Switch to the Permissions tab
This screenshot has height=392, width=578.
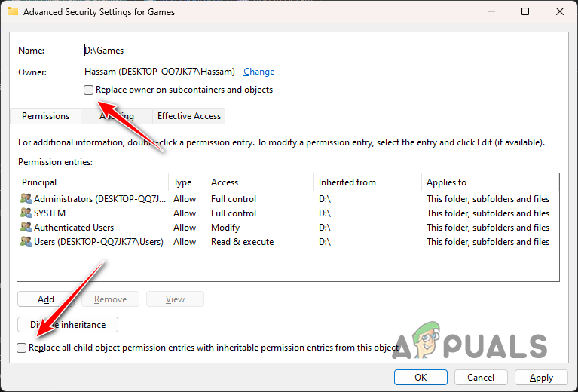tap(45, 116)
